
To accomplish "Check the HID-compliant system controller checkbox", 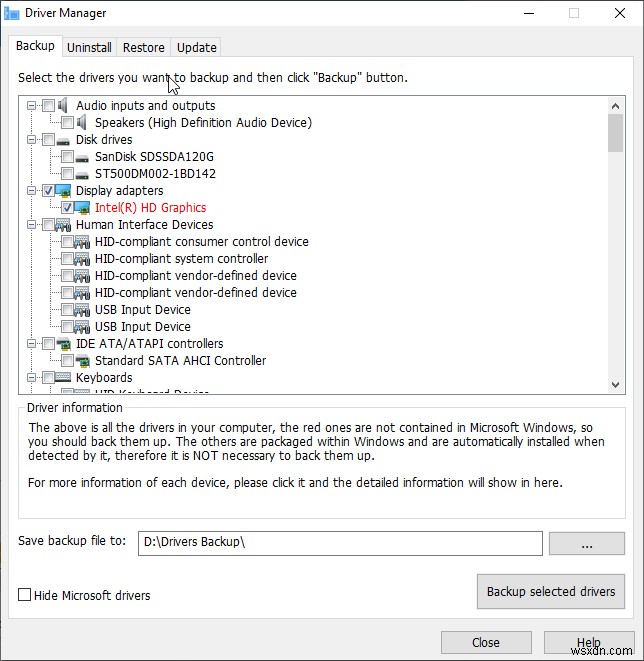I will click(x=67, y=258).
